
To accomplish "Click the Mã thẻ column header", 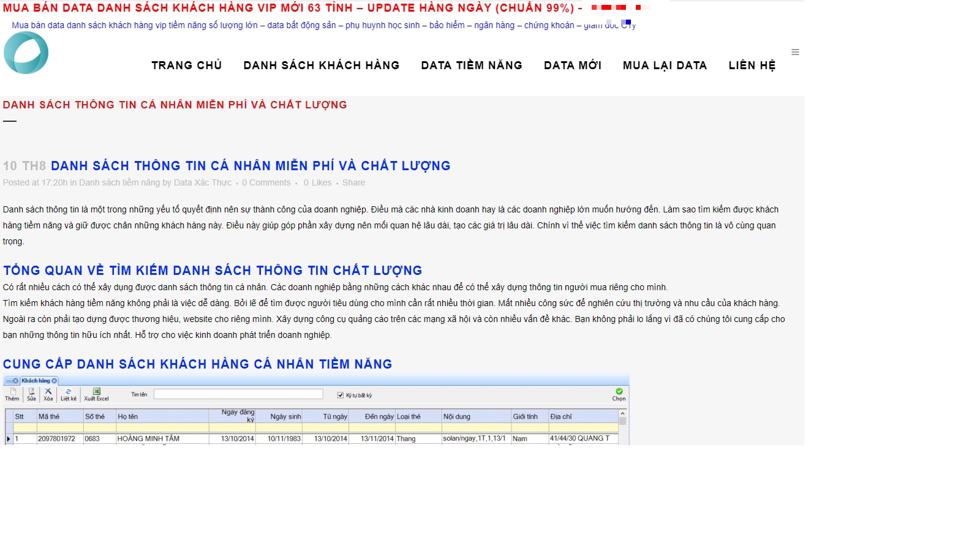I will click(59, 416).
